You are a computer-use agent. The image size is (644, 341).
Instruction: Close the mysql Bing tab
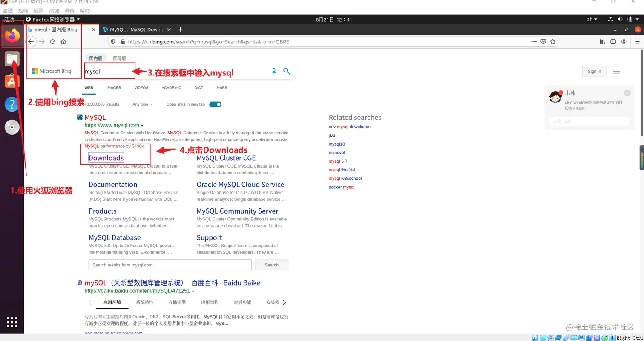pyautogui.click(x=94, y=30)
